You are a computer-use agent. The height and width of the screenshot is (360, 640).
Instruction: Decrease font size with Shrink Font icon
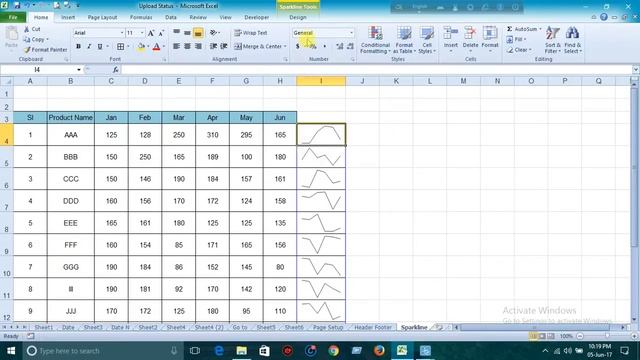tap(161, 33)
